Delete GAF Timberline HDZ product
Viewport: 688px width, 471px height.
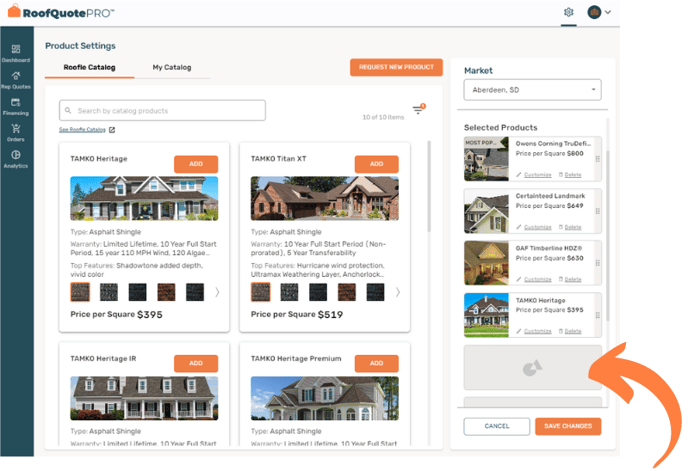570,279
